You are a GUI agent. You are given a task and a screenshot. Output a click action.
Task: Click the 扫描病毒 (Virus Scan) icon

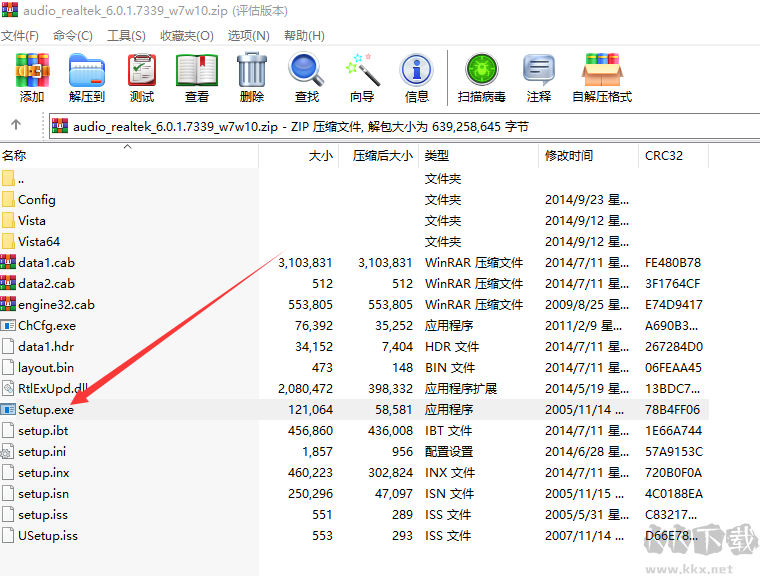tap(482, 70)
